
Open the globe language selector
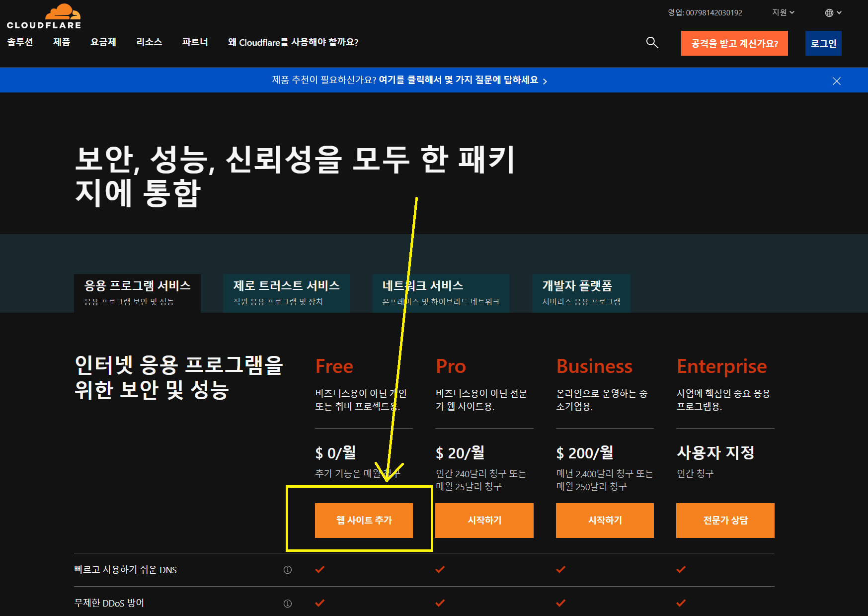tap(833, 13)
